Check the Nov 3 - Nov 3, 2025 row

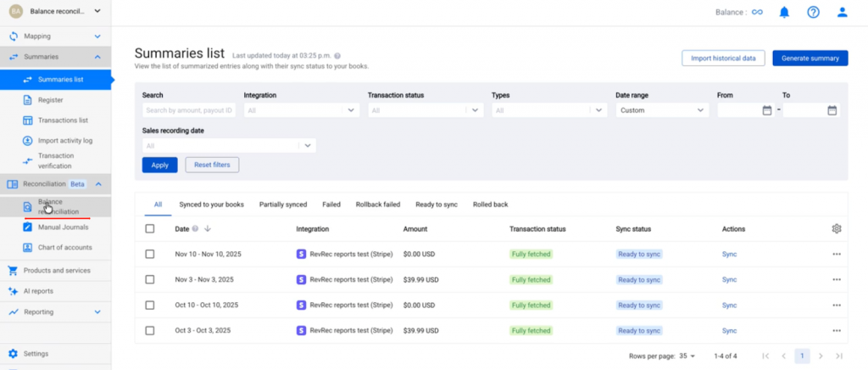(x=150, y=279)
